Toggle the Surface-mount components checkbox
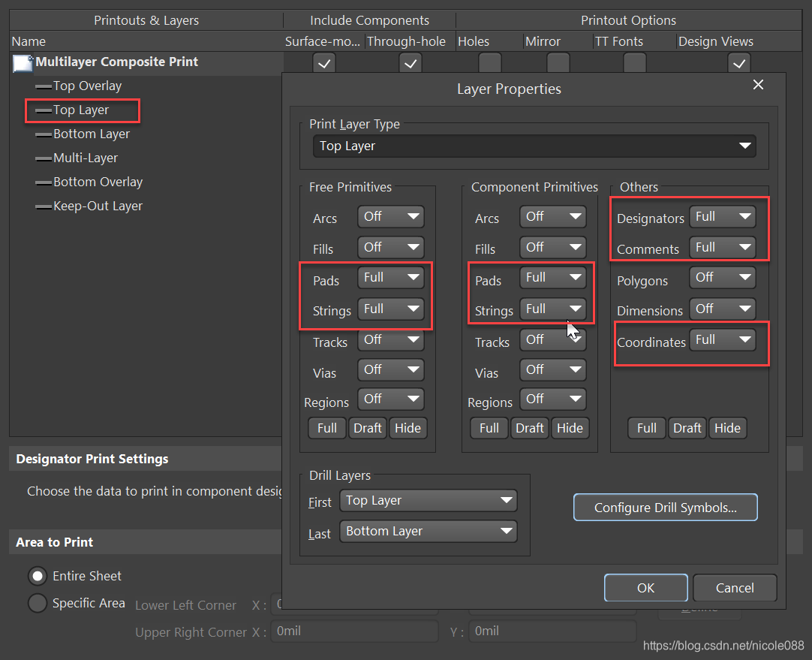This screenshot has height=660, width=812. [324, 64]
